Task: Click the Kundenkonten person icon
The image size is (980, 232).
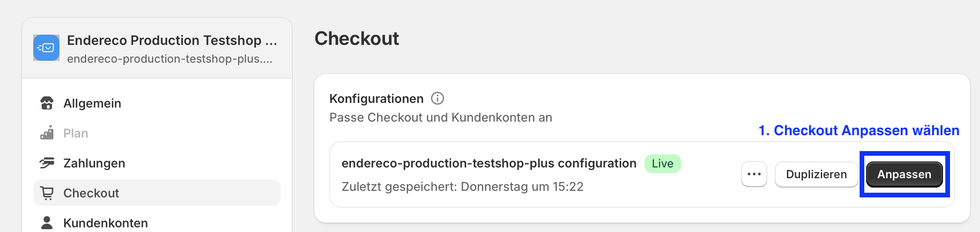Action: click(x=47, y=223)
